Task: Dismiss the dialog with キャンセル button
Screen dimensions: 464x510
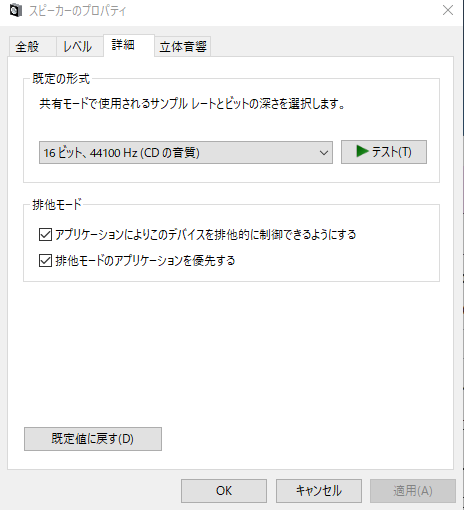Action: click(x=319, y=491)
